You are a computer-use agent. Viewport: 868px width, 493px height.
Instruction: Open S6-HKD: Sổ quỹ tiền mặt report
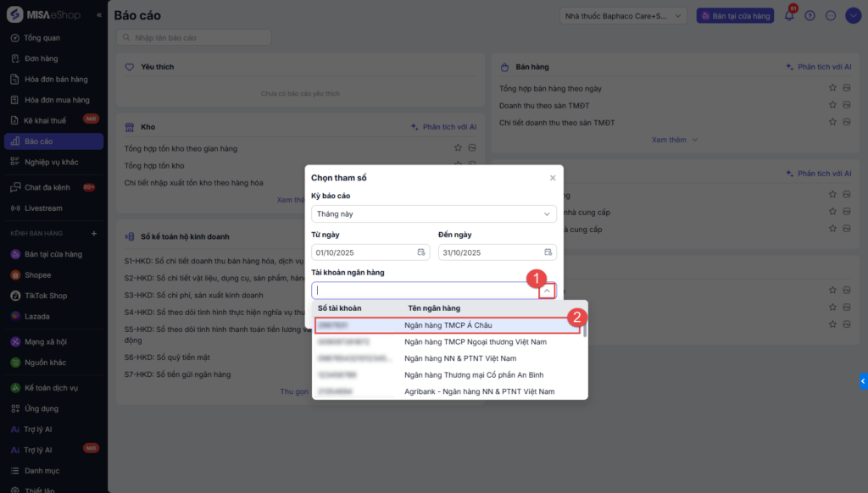click(x=167, y=357)
